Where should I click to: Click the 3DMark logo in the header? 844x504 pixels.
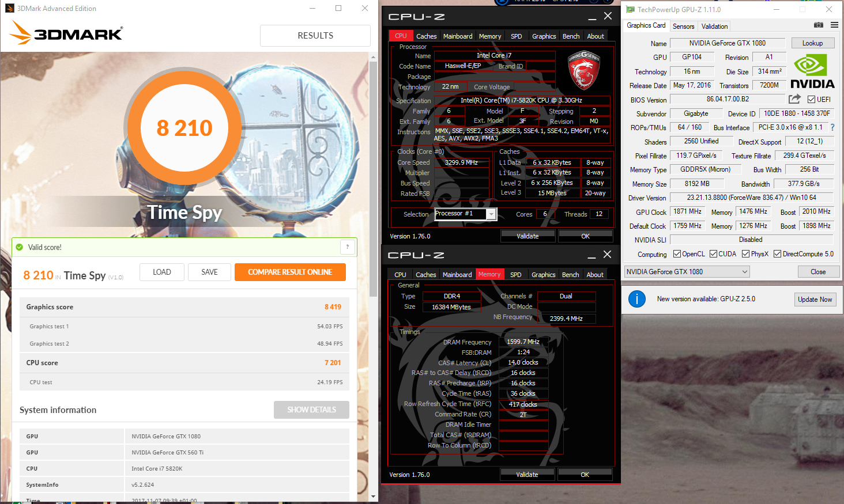pyautogui.click(x=66, y=33)
